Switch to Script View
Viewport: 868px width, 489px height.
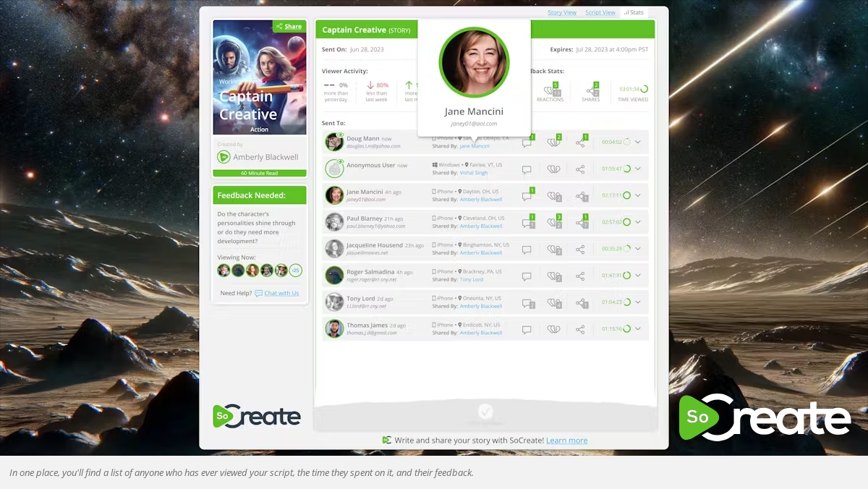pyautogui.click(x=600, y=12)
